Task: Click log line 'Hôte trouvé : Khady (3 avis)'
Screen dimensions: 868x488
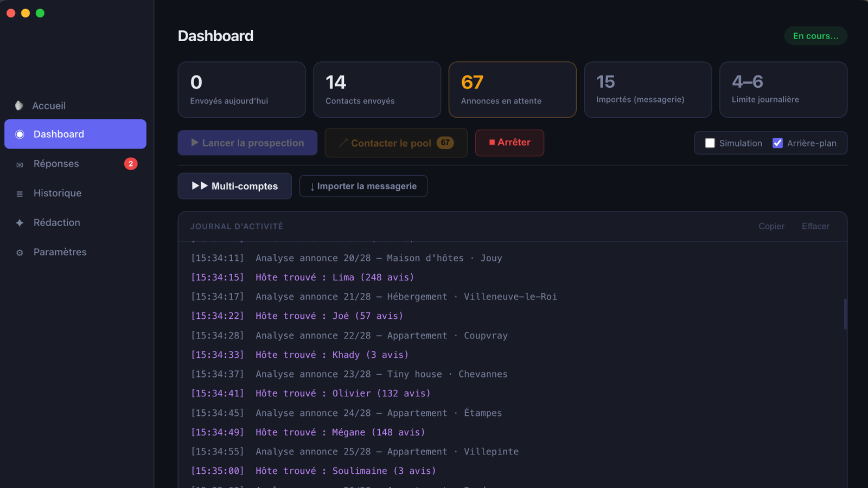Action: (299, 355)
